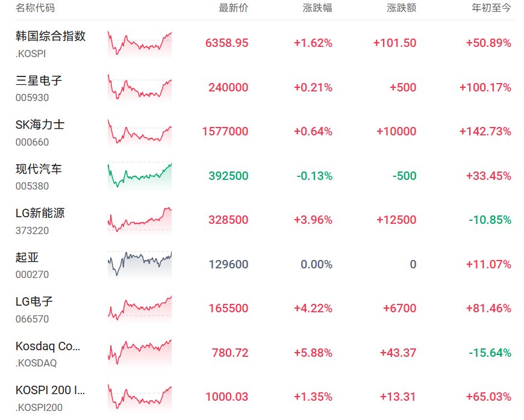
Task: Open the Kosdaq Composite mini chart
Action: (140, 353)
